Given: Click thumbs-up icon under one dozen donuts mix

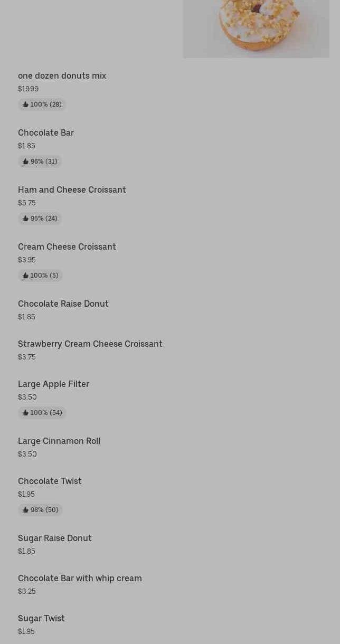Looking at the screenshot, I should point(25,105).
